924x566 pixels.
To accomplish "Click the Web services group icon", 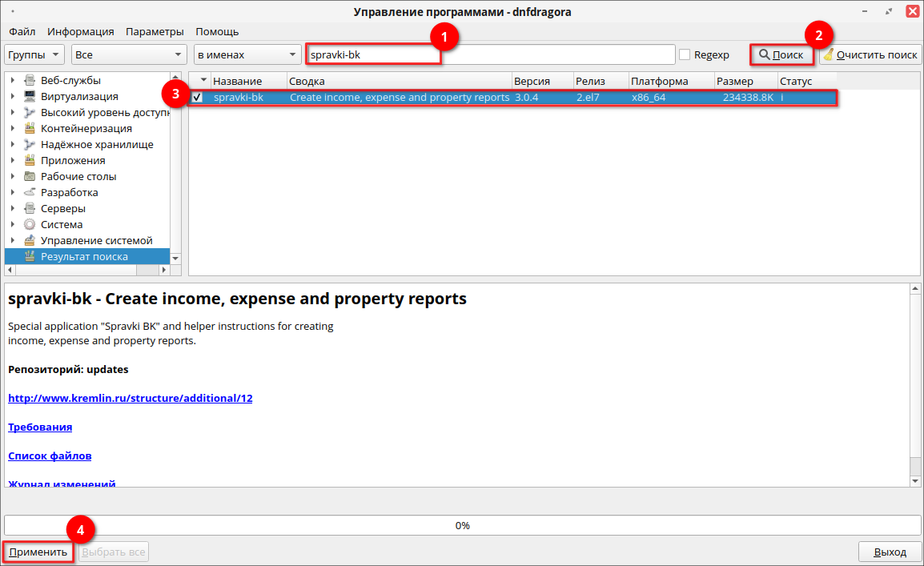I will coord(30,80).
